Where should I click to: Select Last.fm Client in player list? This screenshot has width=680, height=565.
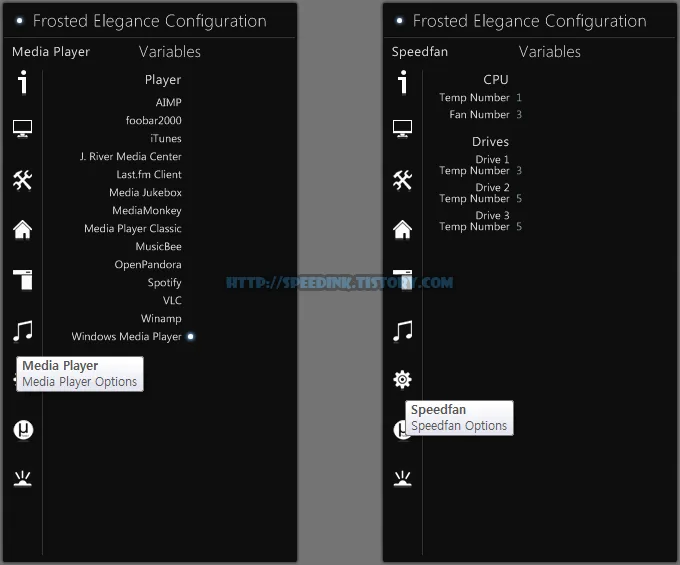pyautogui.click(x=149, y=174)
